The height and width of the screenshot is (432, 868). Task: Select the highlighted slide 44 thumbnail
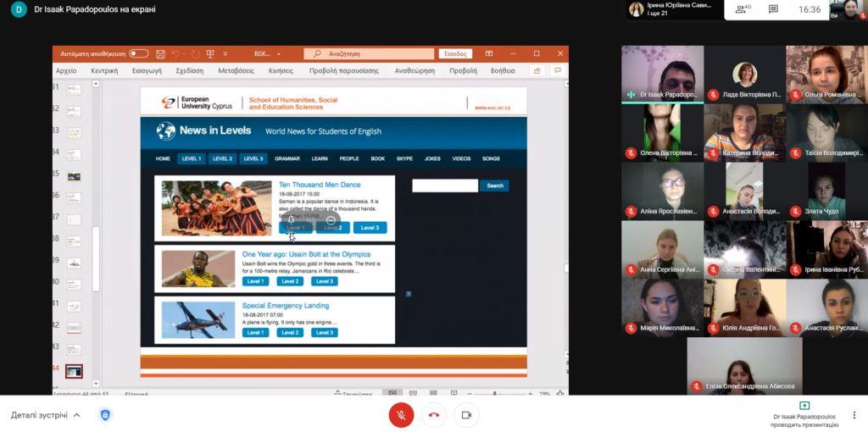click(74, 371)
